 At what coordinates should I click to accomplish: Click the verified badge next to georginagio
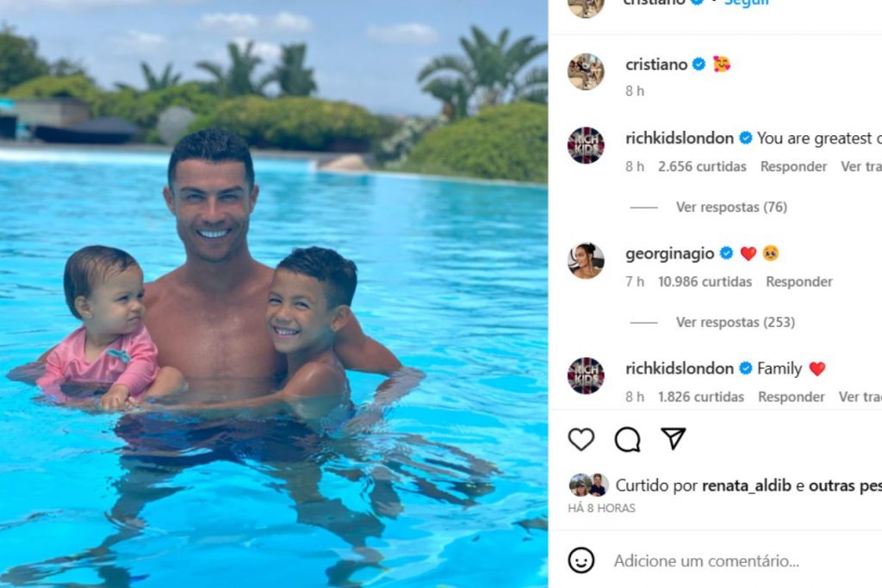coord(726,253)
